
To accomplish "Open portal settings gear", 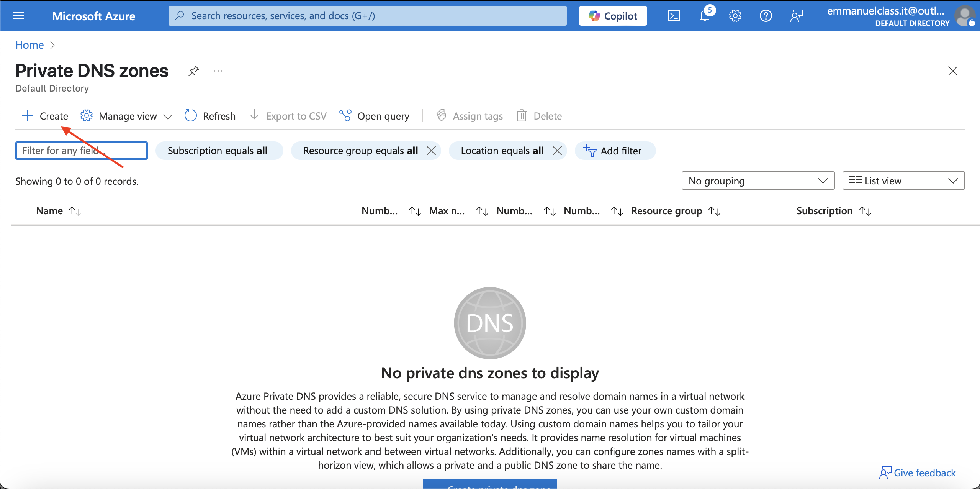I will (x=735, y=16).
